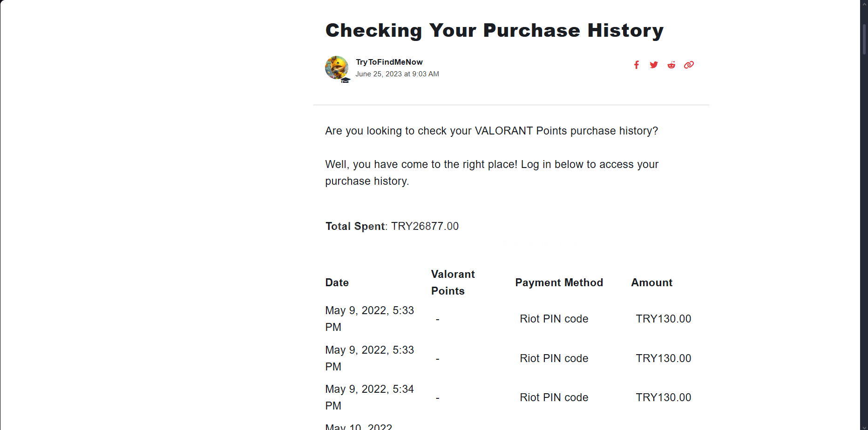The height and width of the screenshot is (430, 868).
Task: Click the second row's Riot PIN code cell
Action: click(x=554, y=358)
